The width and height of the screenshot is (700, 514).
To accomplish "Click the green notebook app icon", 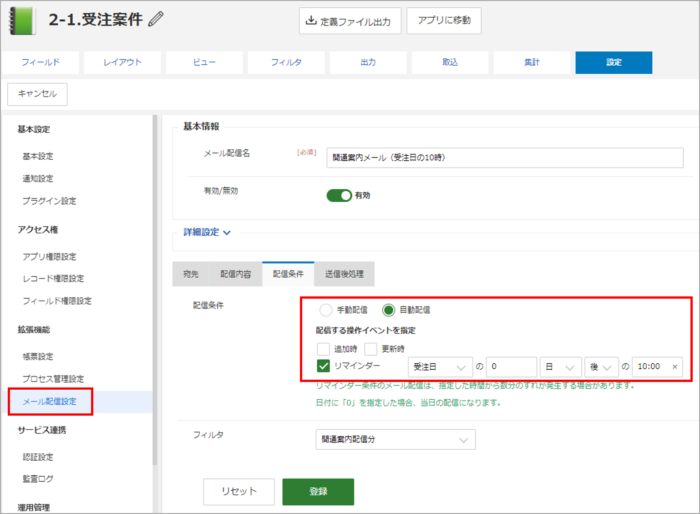I will (x=22, y=20).
